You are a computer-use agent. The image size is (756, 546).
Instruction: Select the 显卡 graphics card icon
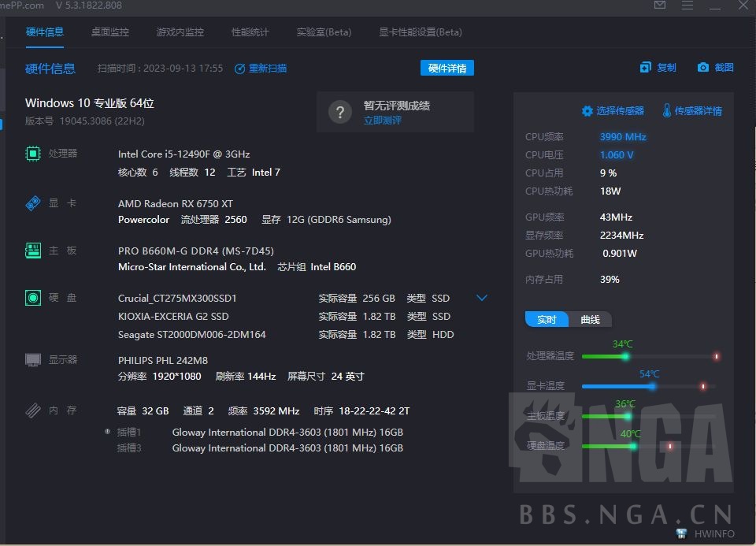[x=32, y=202]
